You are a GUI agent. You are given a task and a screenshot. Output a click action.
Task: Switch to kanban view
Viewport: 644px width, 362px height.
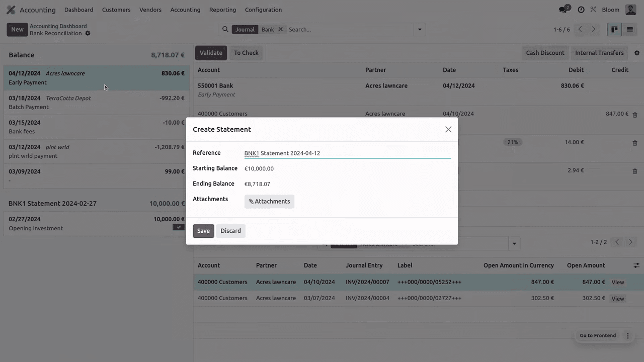614,30
